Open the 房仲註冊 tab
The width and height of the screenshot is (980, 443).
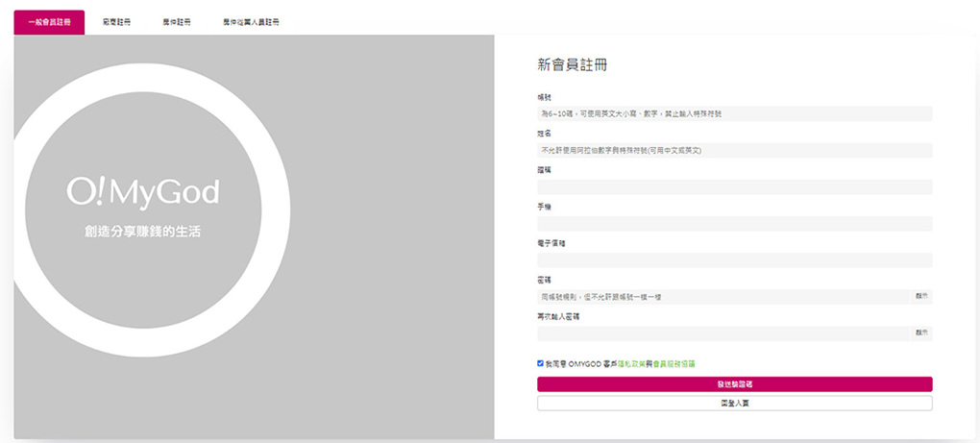(176, 22)
